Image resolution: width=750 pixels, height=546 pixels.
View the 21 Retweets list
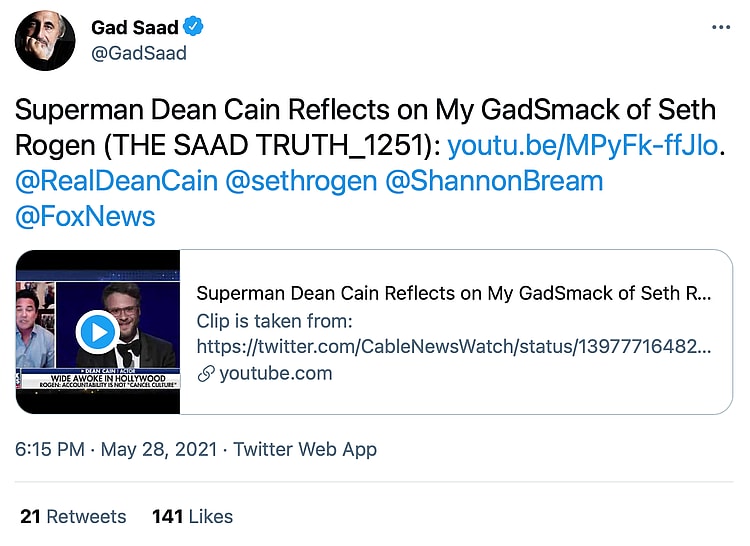click(x=73, y=516)
